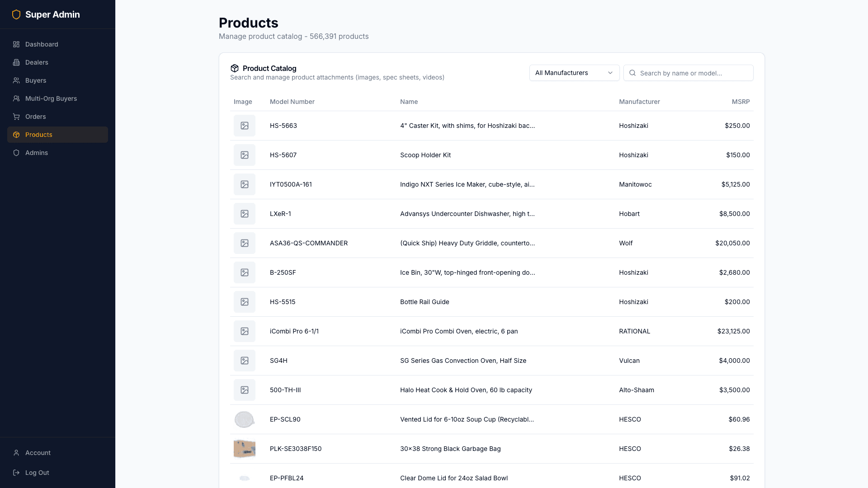Click the Image column header
Screen dimensions: 868x488
pyautogui.click(x=243, y=102)
